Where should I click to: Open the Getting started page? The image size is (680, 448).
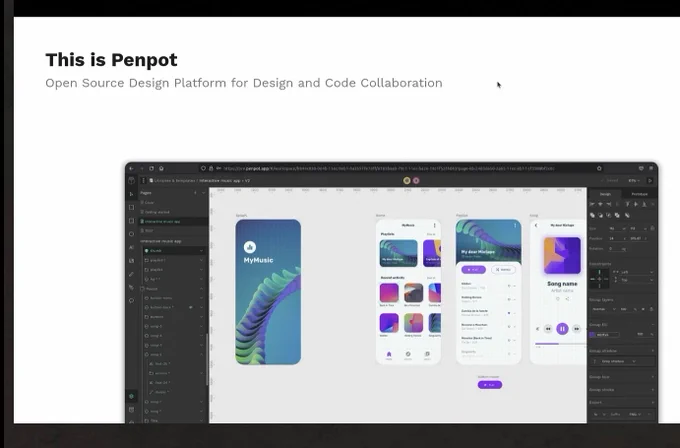pos(173,212)
